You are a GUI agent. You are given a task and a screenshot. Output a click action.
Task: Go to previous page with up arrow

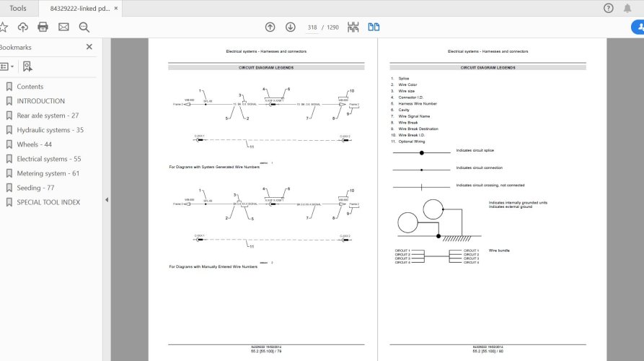[270, 27]
